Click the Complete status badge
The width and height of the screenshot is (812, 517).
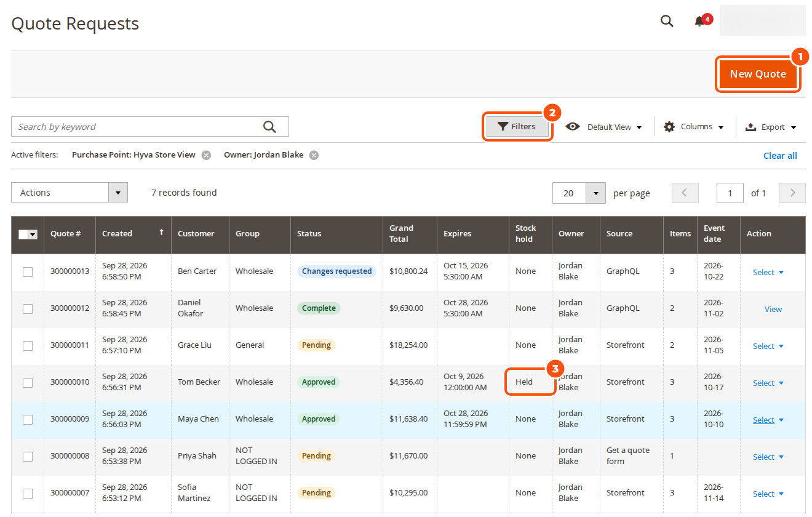[x=319, y=308]
